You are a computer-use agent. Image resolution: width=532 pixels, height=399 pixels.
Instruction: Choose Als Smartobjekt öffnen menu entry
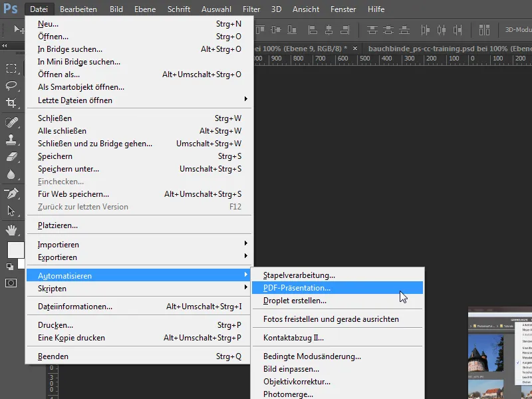click(138, 87)
